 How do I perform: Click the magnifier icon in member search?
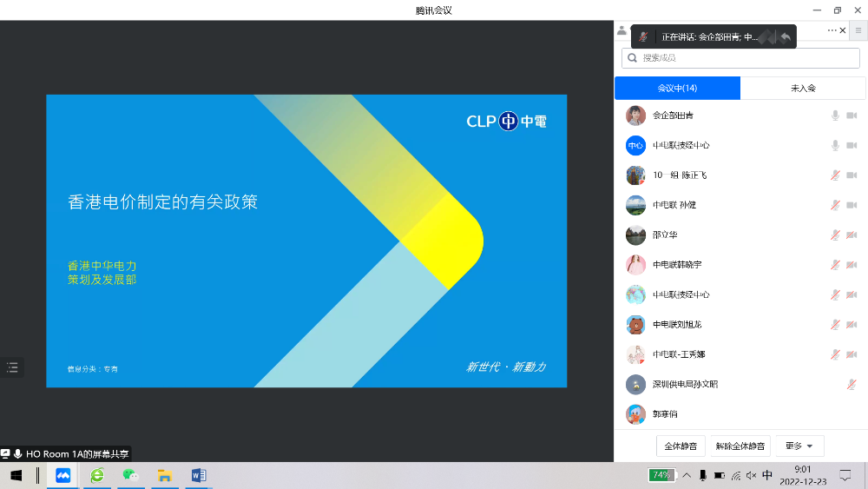coord(632,57)
